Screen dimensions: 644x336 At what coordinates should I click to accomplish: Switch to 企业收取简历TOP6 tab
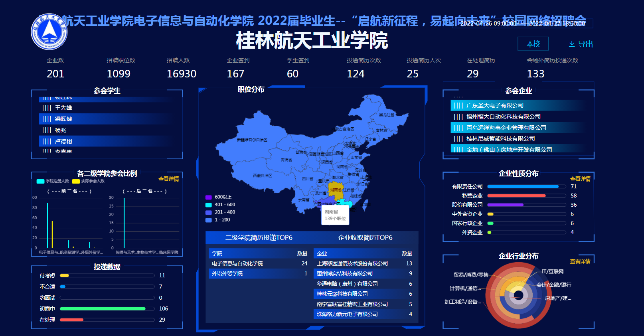tap(365, 237)
